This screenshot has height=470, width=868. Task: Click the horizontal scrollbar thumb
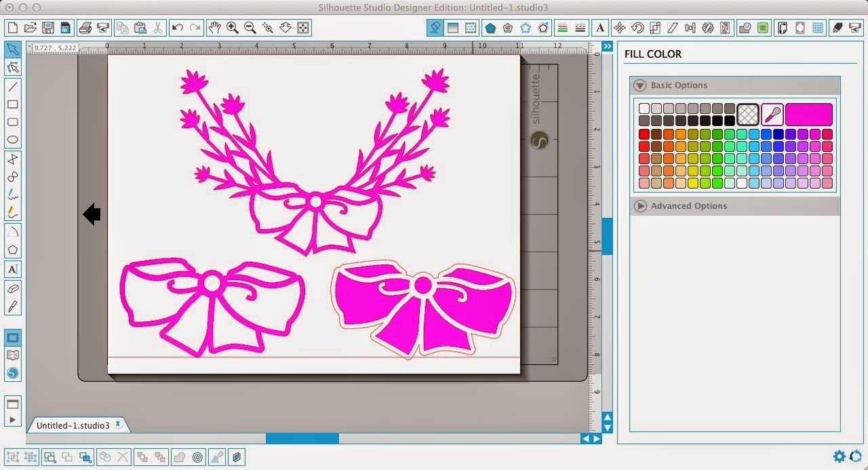tap(302, 439)
